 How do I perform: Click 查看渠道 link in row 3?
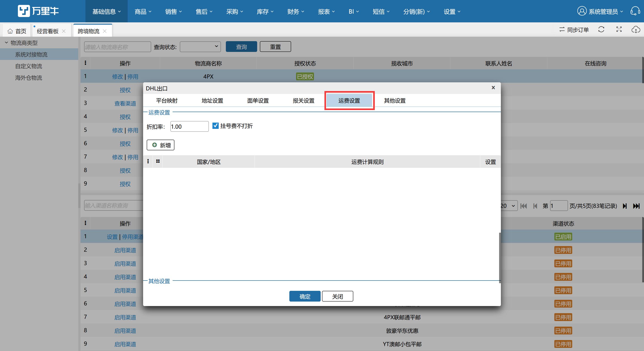tap(125, 103)
